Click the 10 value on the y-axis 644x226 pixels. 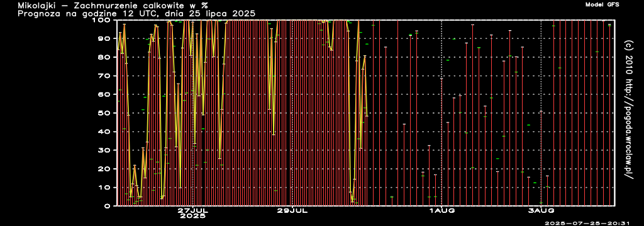106,188
